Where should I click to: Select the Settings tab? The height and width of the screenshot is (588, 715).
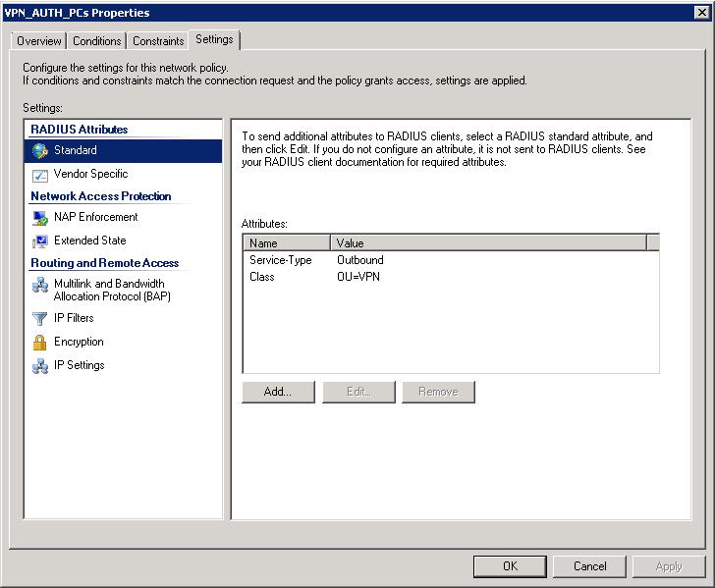pyautogui.click(x=214, y=39)
